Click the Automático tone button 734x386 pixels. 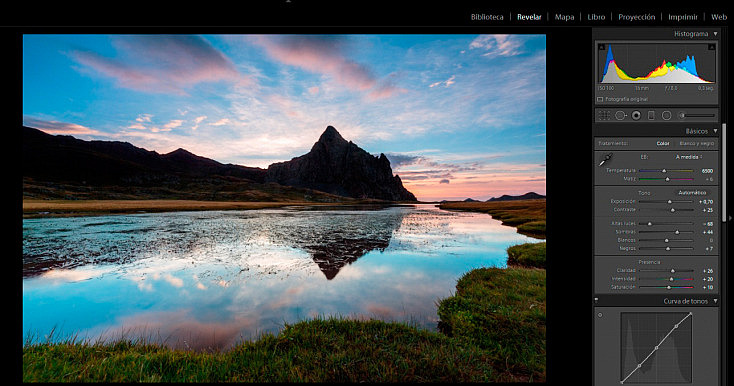click(x=692, y=193)
